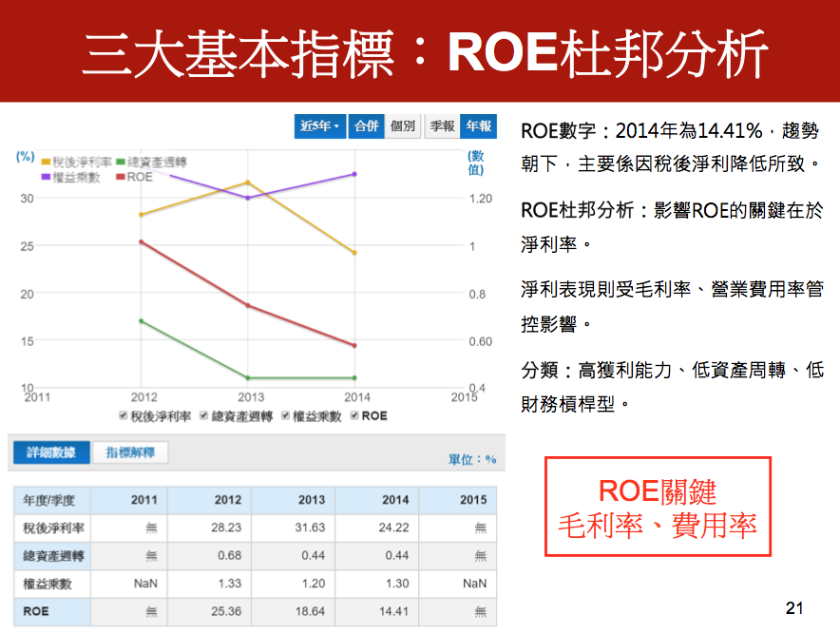Select the 合併 report button

[x=366, y=125]
